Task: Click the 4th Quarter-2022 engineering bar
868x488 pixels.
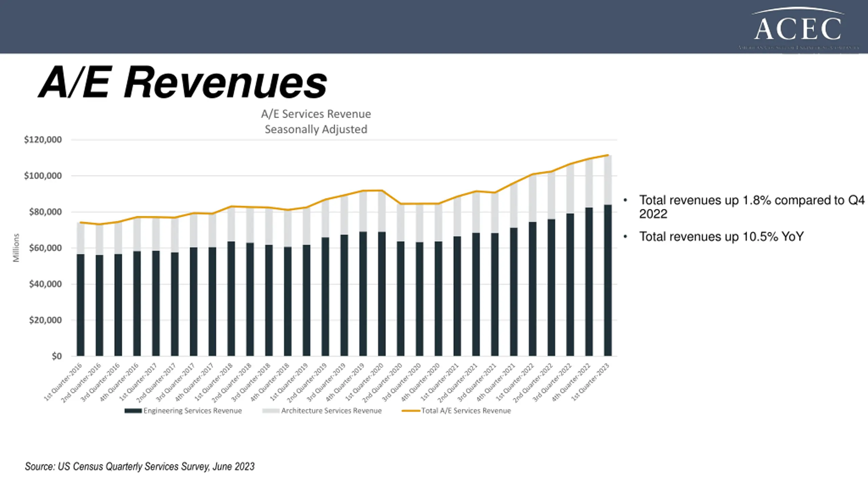Action: 589,282
